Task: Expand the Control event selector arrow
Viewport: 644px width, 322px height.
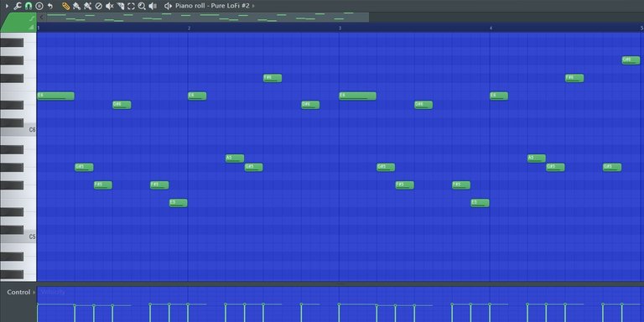Action: [34, 292]
